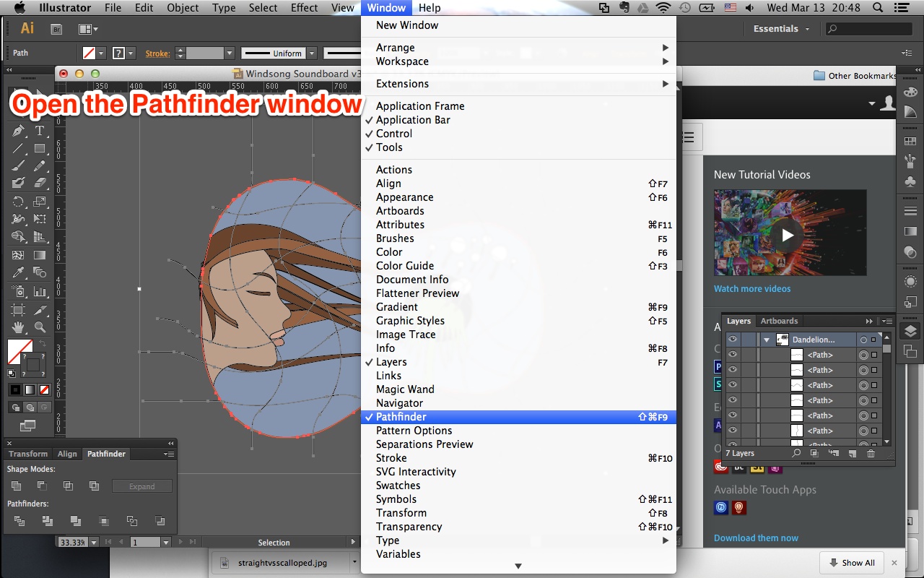Image resolution: width=924 pixels, height=578 pixels.
Task: Select the Mesh tool
Action: [18, 255]
